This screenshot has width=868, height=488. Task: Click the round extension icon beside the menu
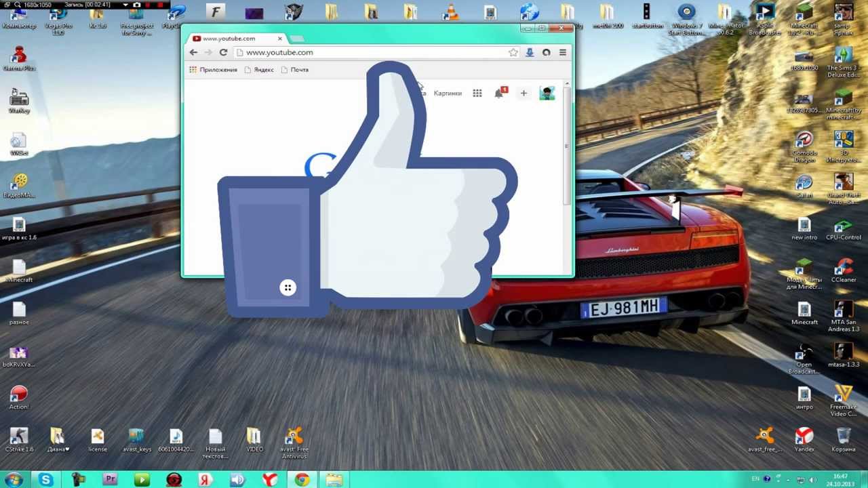click(x=546, y=52)
